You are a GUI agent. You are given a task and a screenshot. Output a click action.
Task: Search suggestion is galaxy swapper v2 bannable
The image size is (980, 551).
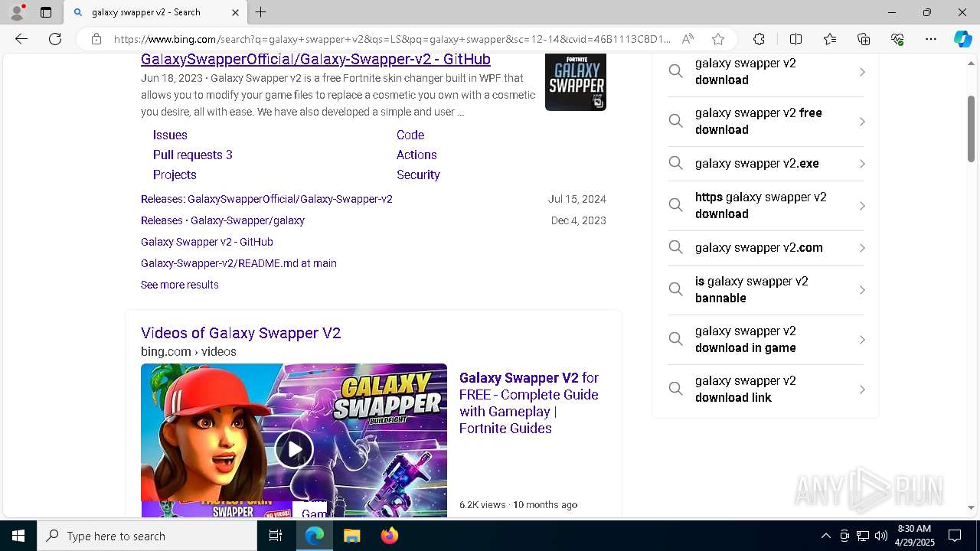point(766,290)
